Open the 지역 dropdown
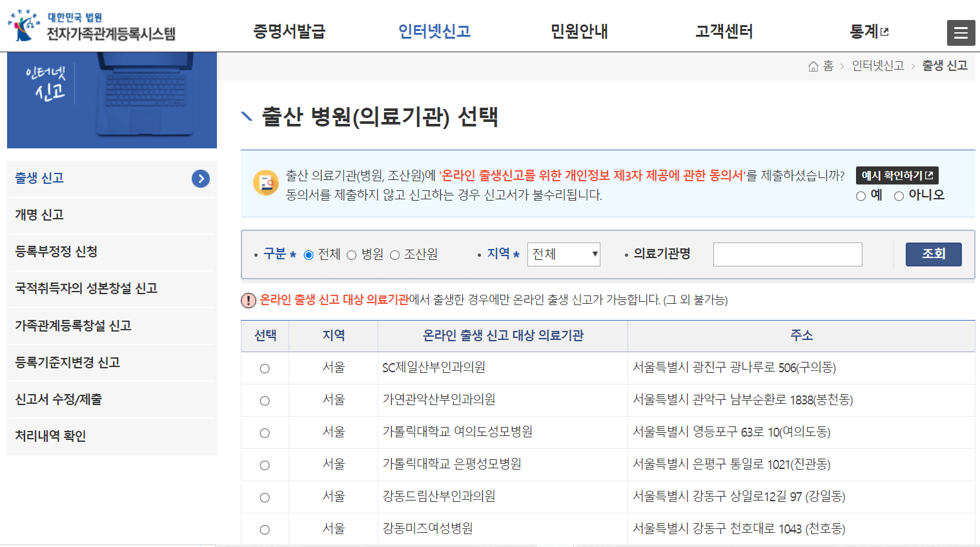 click(x=564, y=254)
